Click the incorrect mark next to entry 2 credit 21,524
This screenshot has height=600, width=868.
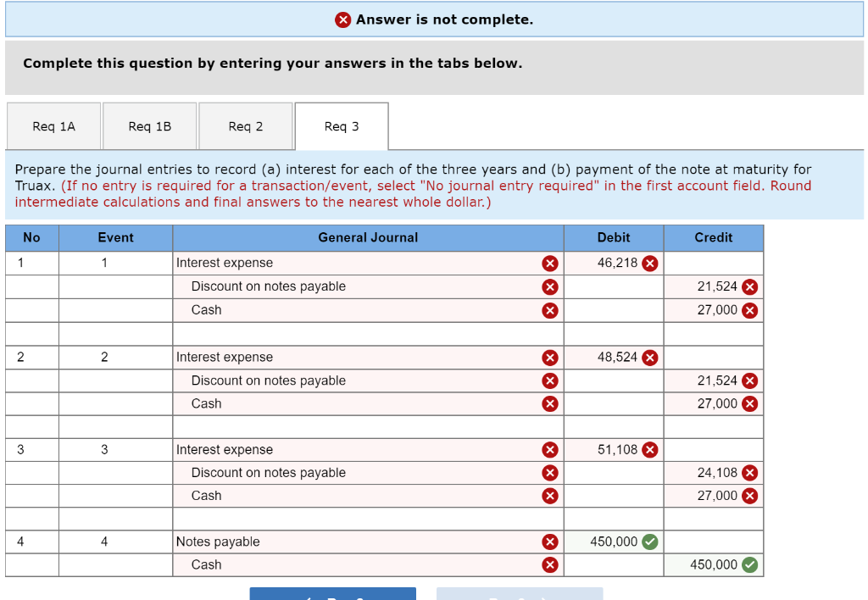click(x=749, y=381)
